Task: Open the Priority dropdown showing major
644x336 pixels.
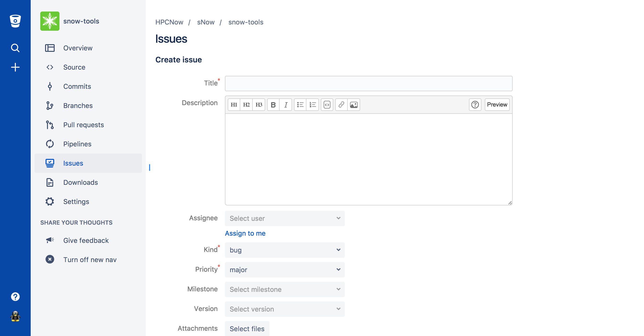Action: [285, 270]
